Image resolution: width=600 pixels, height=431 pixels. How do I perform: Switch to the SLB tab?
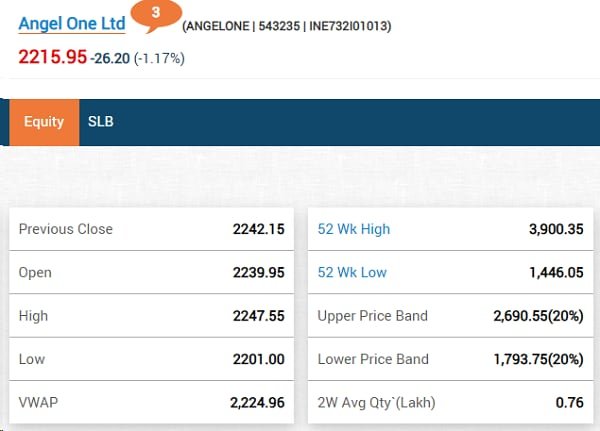(101, 122)
